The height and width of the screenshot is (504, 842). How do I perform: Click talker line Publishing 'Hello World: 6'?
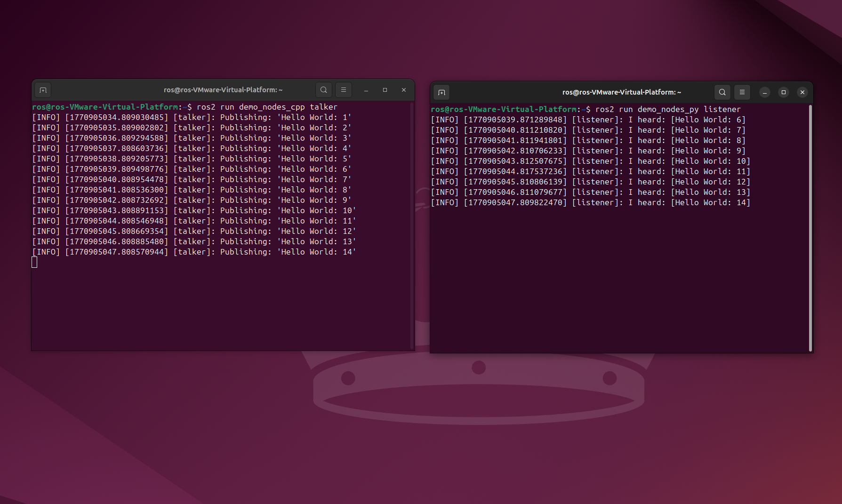pos(191,169)
